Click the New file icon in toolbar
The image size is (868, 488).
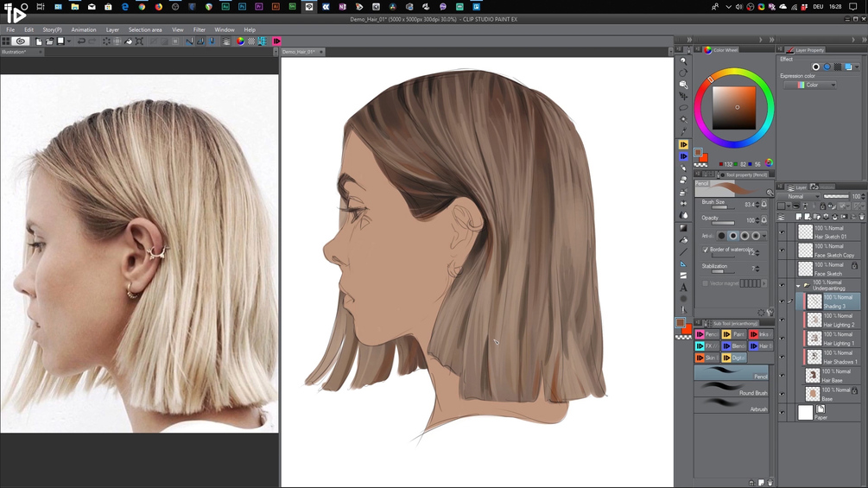pyautogui.click(x=38, y=41)
